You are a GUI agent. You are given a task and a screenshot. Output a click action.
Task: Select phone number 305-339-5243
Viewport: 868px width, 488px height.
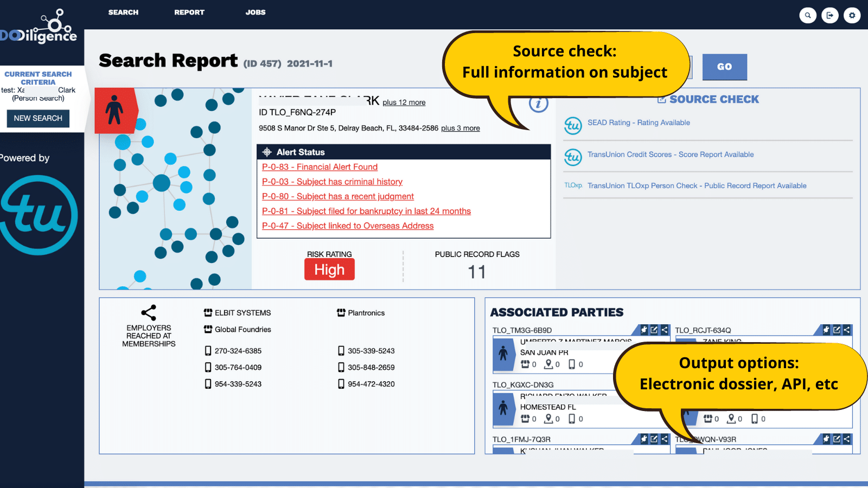tap(371, 351)
